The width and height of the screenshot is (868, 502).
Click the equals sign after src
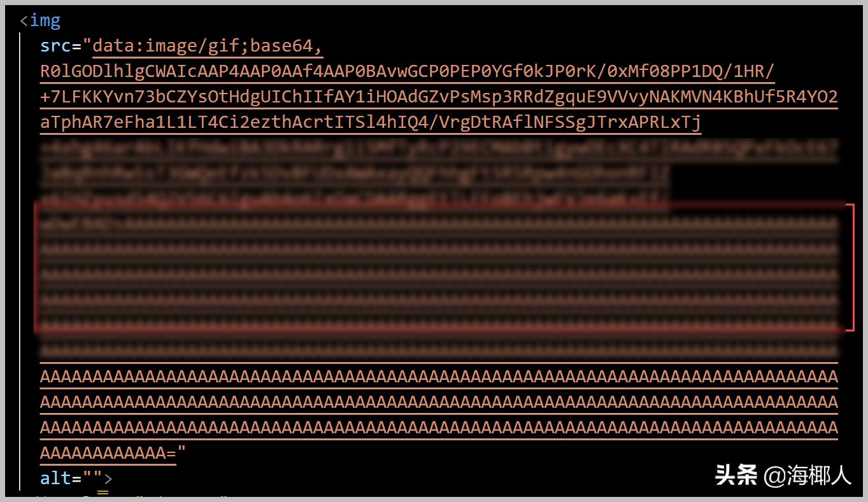[x=77, y=46]
